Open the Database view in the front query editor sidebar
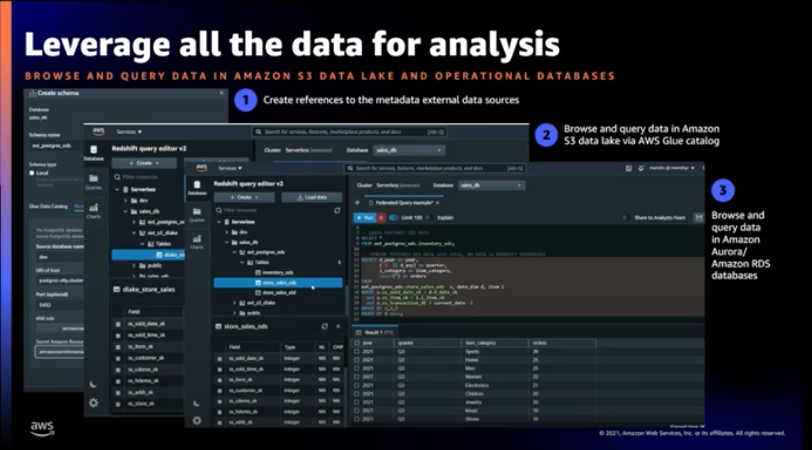This screenshot has width=812, height=450. [x=197, y=187]
